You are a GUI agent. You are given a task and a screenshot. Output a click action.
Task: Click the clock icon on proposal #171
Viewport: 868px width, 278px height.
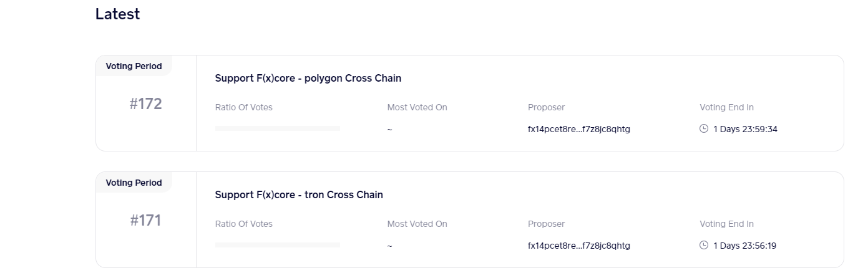coord(704,246)
